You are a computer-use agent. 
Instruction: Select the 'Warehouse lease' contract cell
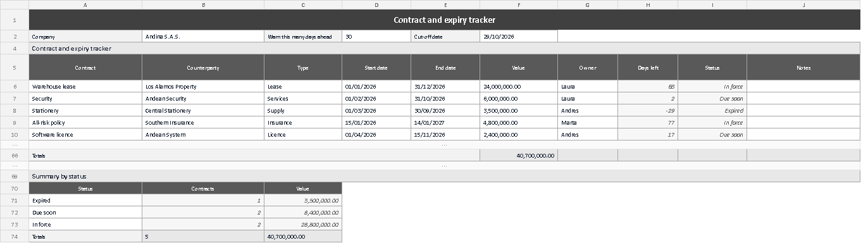pyautogui.click(x=85, y=86)
